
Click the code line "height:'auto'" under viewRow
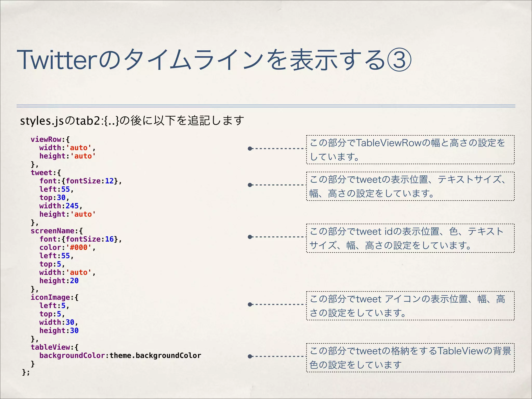(x=68, y=156)
